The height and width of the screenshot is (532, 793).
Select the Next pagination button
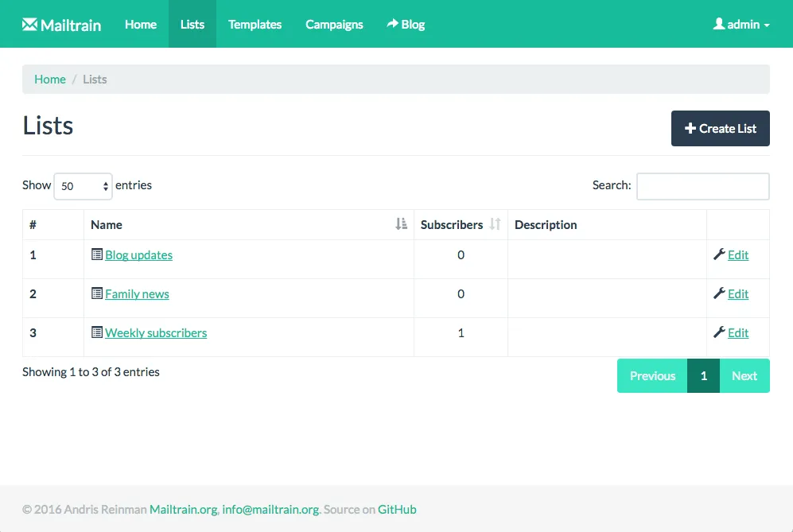744,375
